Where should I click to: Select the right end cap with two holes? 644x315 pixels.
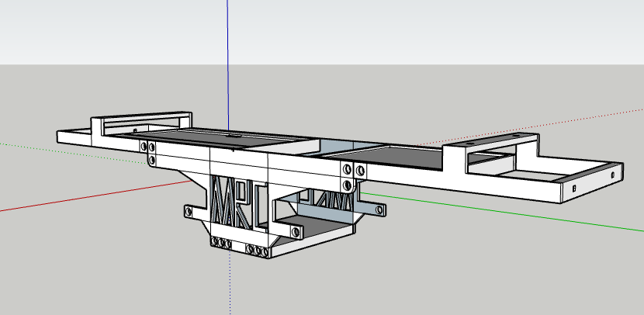(592, 182)
